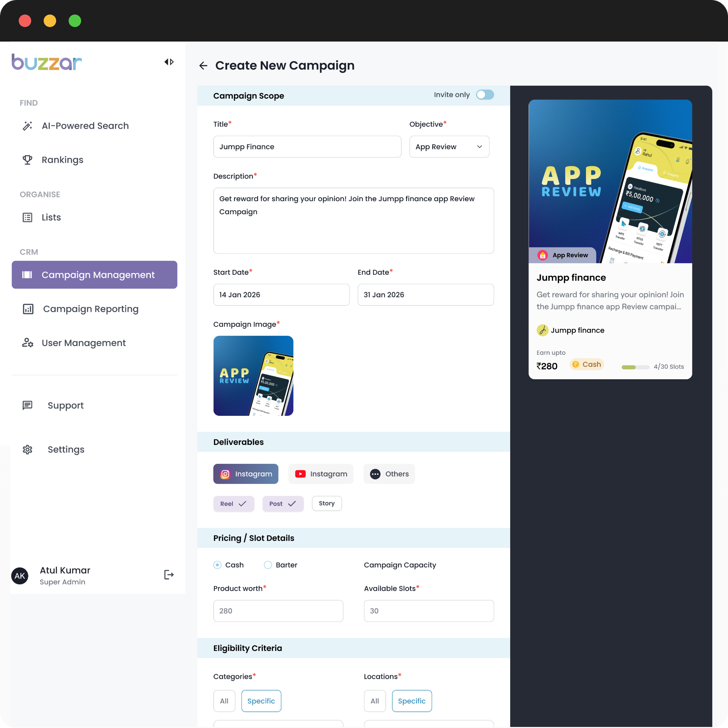
Task: Go to User Management in the sidebar
Action: pyautogui.click(x=84, y=343)
